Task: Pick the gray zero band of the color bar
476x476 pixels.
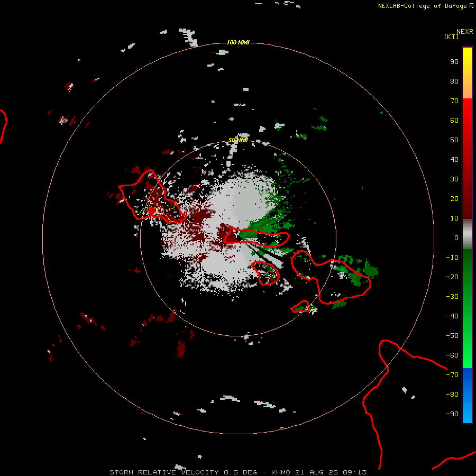Action: 467,234
